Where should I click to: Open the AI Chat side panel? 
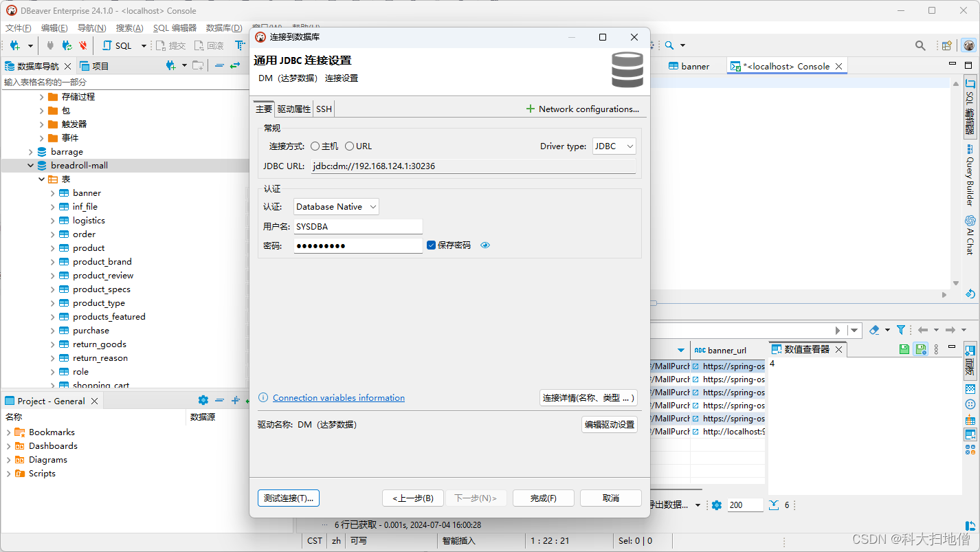click(970, 235)
